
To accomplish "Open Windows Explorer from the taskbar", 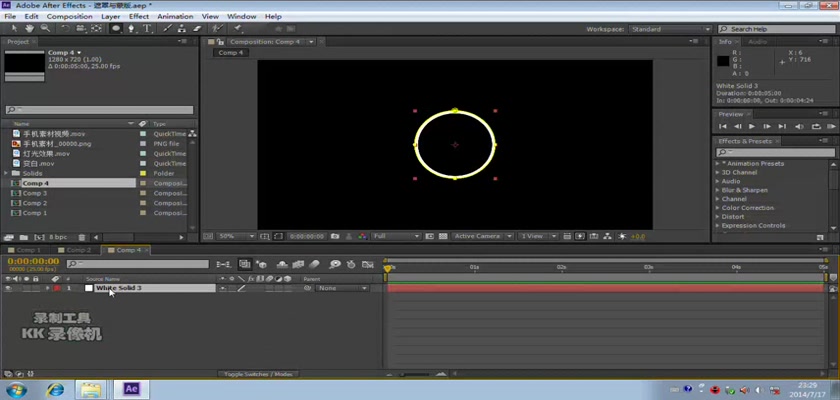I will [x=91, y=389].
